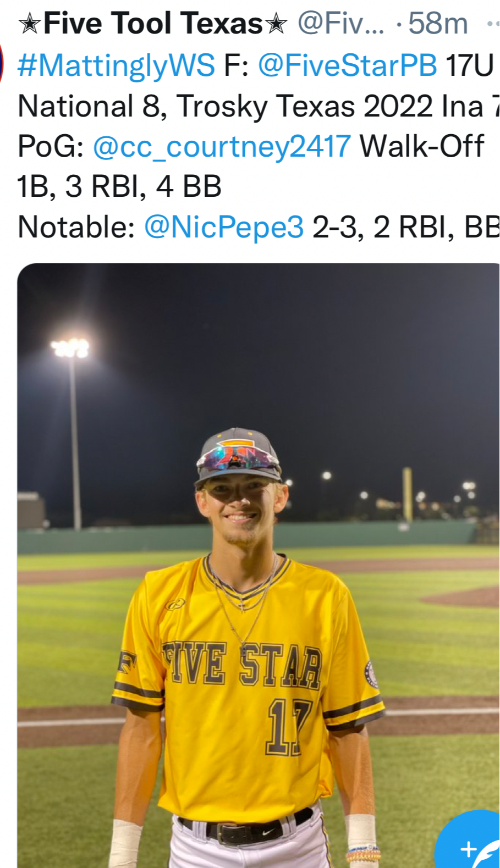The width and height of the screenshot is (500, 868).
Task: Tap the Walk-Off text in the tweet
Action: tap(421, 146)
